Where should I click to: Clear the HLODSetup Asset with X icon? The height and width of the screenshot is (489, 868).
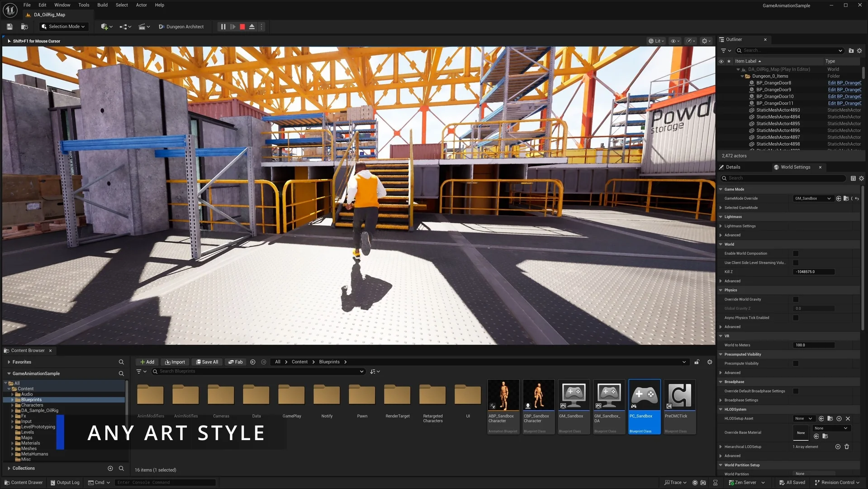pyautogui.click(x=848, y=418)
